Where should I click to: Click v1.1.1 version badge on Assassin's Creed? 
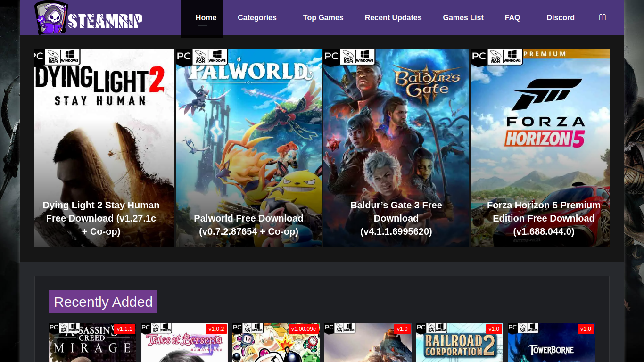pos(124,329)
